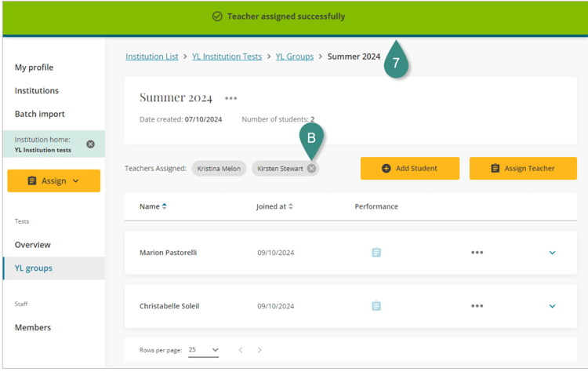588x372 pixels.
Task: Clear the YL Institution tests home selection
Action: point(90,144)
